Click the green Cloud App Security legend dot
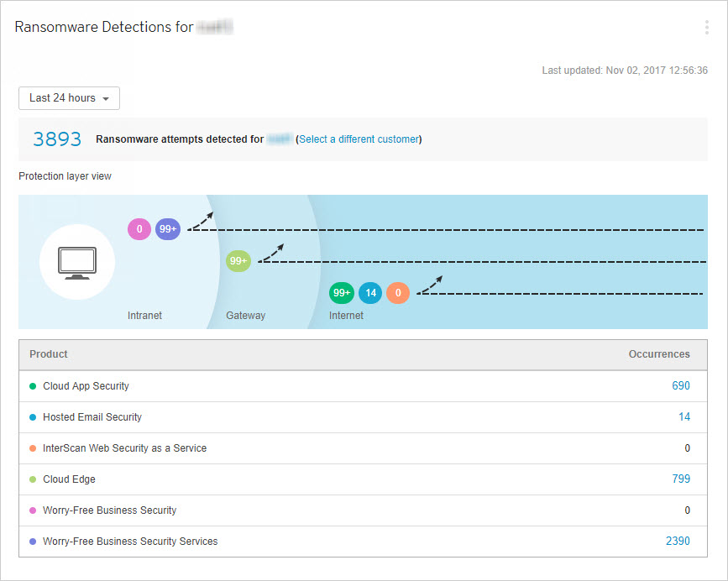The width and height of the screenshot is (728, 581). coord(33,386)
